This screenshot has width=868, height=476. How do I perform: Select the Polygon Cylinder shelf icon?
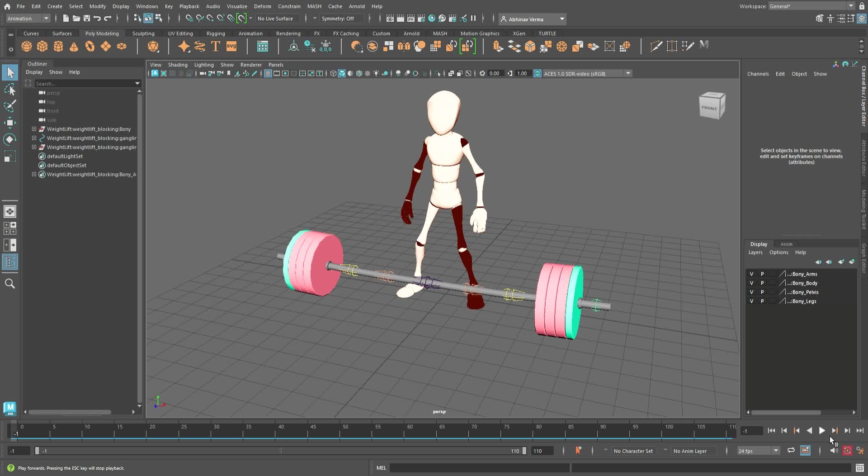tap(58, 46)
